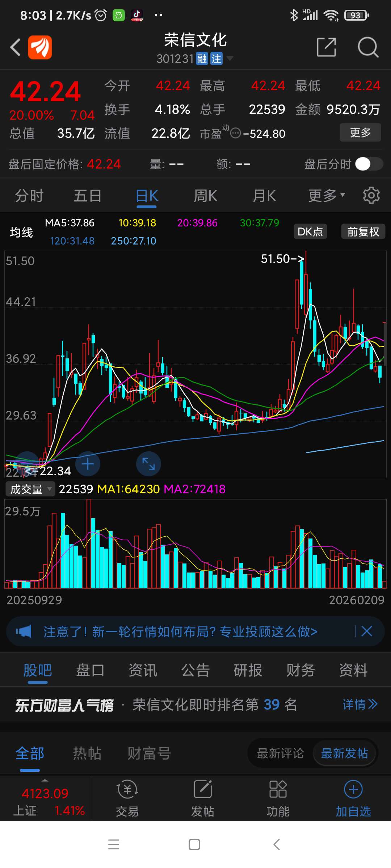Tap the candlestick chart area
The height and width of the screenshot is (868, 391).
195,364
